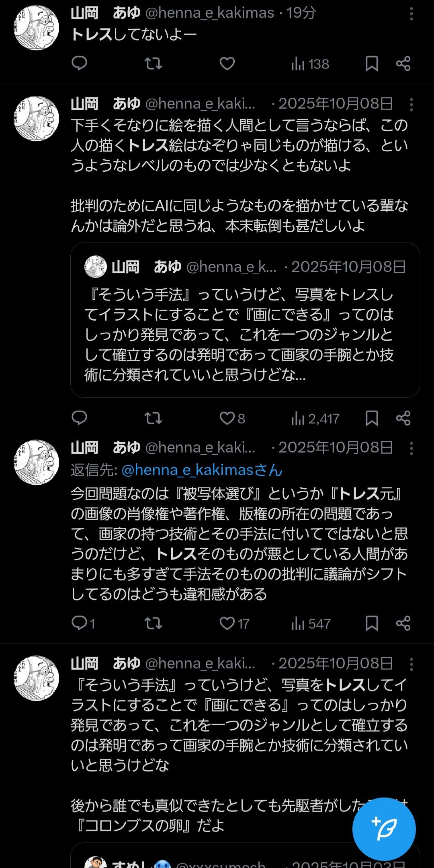View analytics showing 138 views
434x868 pixels.
(310, 64)
